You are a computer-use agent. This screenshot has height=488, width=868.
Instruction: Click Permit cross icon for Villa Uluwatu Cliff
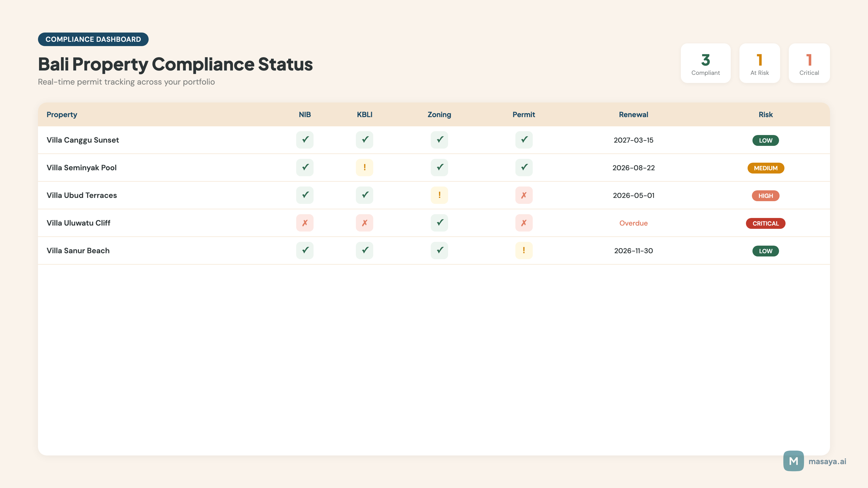[524, 223]
